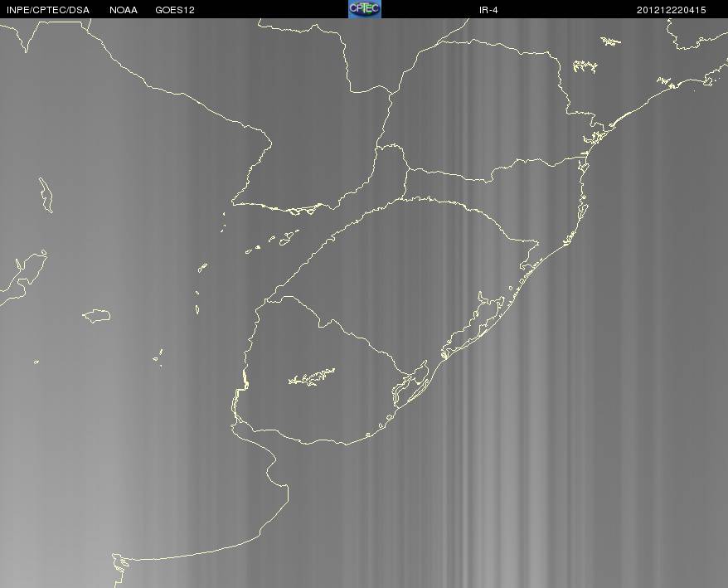The height and width of the screenshot is (588, 728).
Task: Select the GOES12 satellite label
Action: pyautogui.click(x=175, y=10)
